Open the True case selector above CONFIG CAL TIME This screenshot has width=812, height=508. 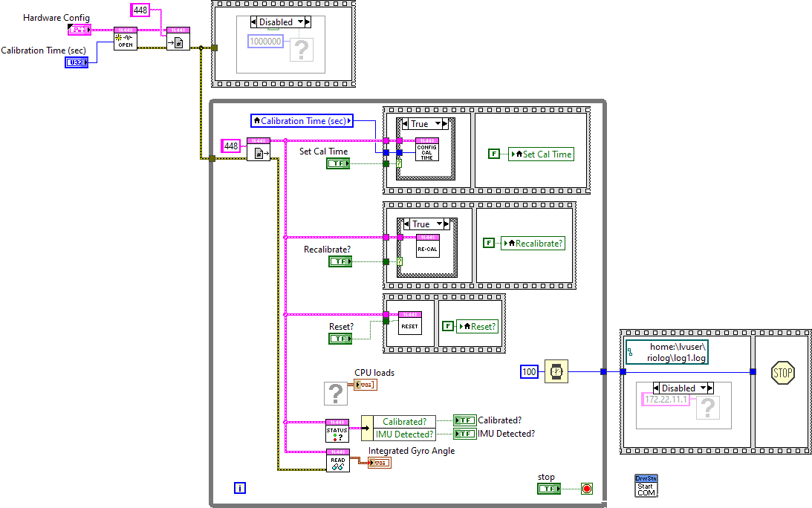pos(425,123)
